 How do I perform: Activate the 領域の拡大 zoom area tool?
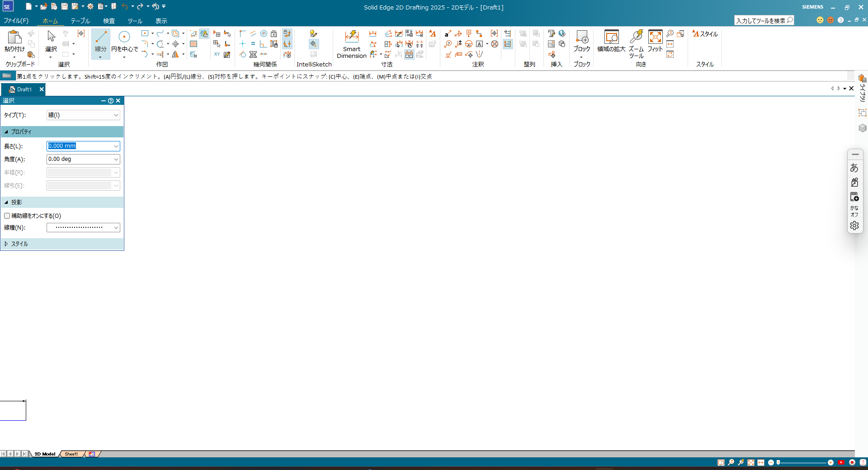(611, 41)
